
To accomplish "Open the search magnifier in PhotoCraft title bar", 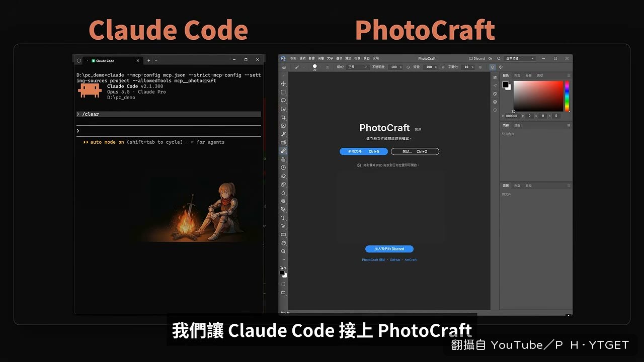I will (499, 58).
